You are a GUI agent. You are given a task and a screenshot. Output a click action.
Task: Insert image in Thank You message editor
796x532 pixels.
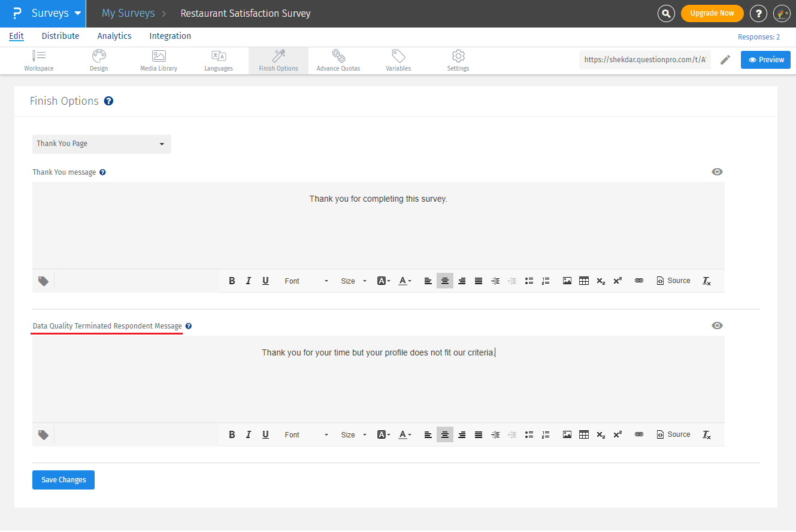pos(567,281)
